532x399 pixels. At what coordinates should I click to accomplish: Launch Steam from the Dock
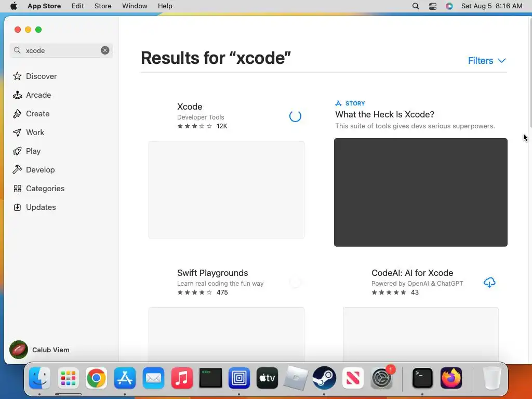(324, 378)
